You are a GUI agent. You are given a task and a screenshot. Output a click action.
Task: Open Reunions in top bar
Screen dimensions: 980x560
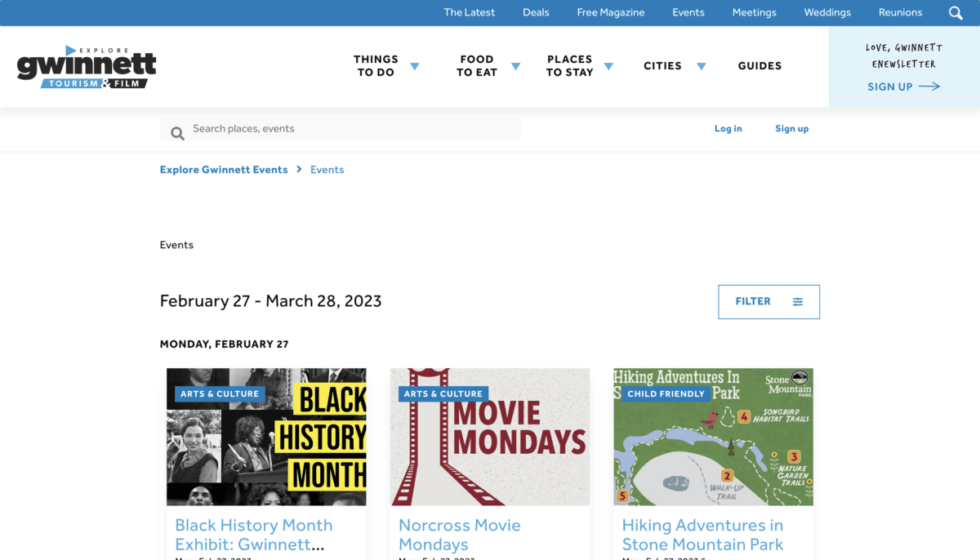(x=901, y=12)
